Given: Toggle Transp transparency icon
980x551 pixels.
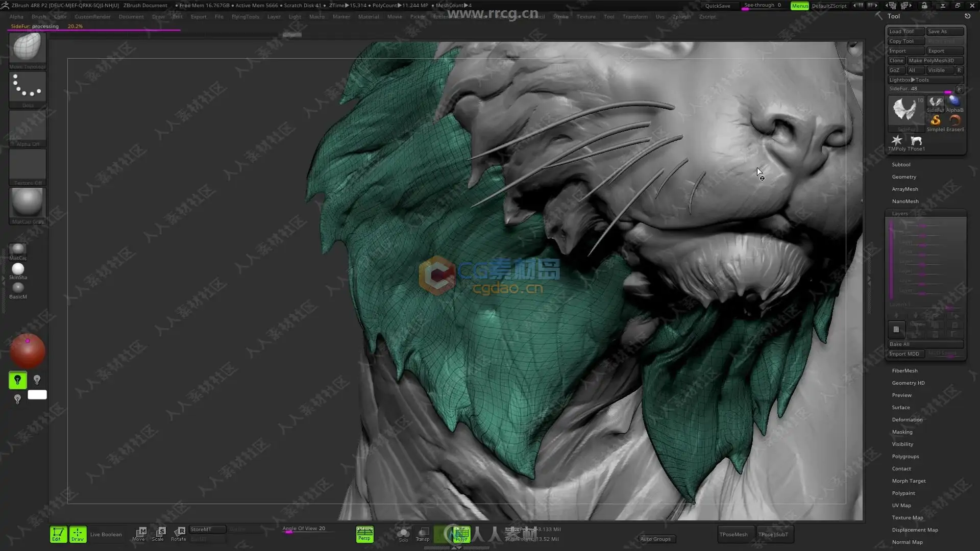Looking at the screenshot, I should pyautogui.click(x=423, y=534).
